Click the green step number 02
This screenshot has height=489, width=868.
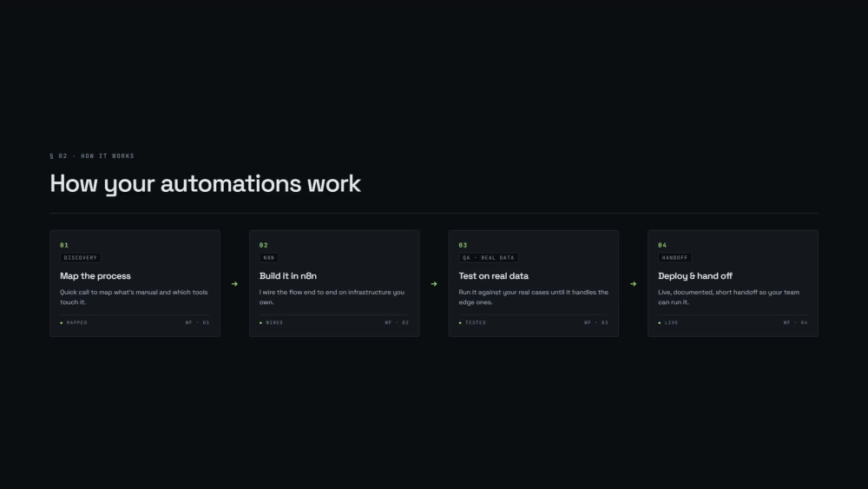(x=264, y=245)
